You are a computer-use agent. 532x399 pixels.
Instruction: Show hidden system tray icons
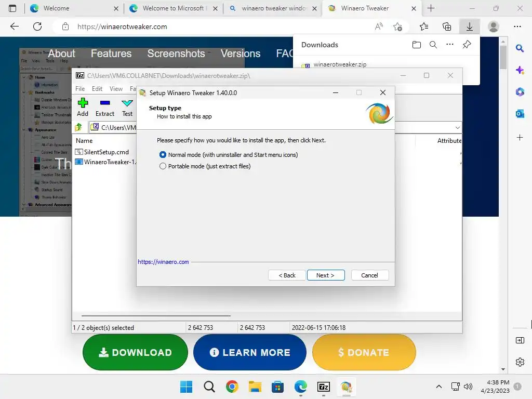click(x=438, y=387)
